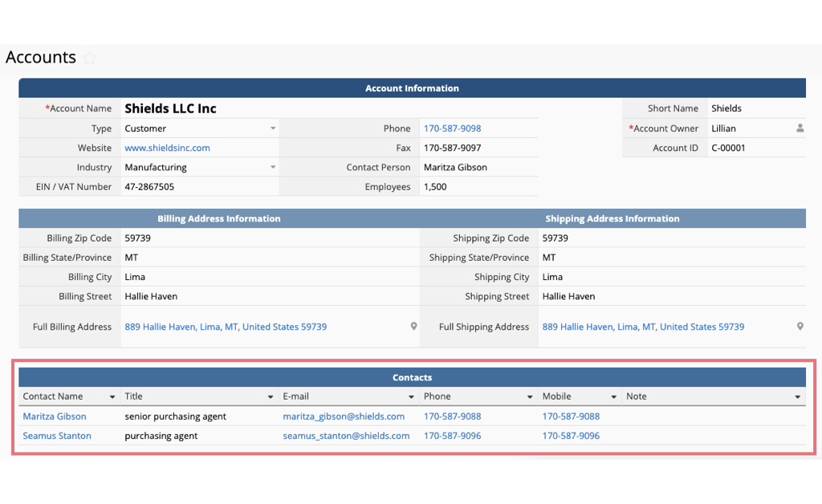Viewport: 822px width, 504px height.
Task: Expand the Phone column arrow in Contacts
Action: [530, 397]
